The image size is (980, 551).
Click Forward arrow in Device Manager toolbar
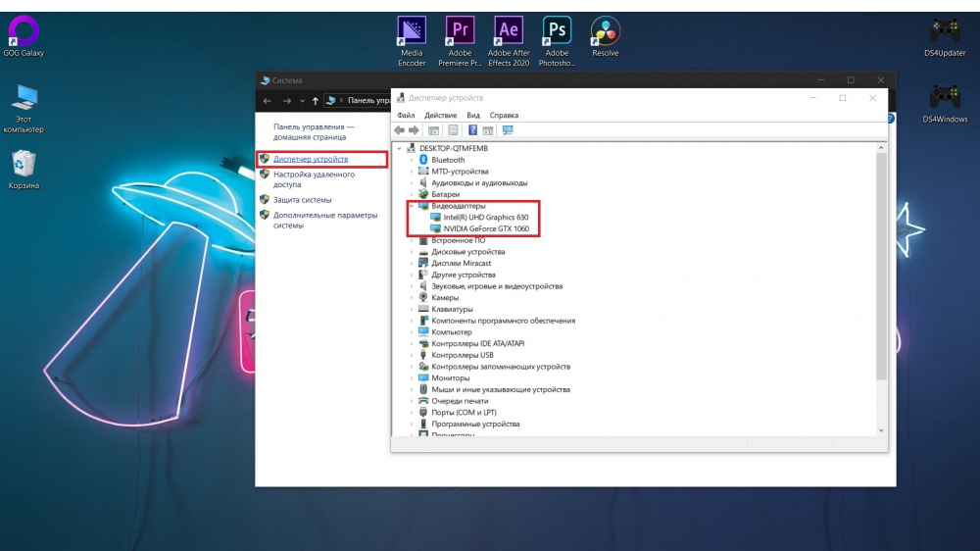414,130
